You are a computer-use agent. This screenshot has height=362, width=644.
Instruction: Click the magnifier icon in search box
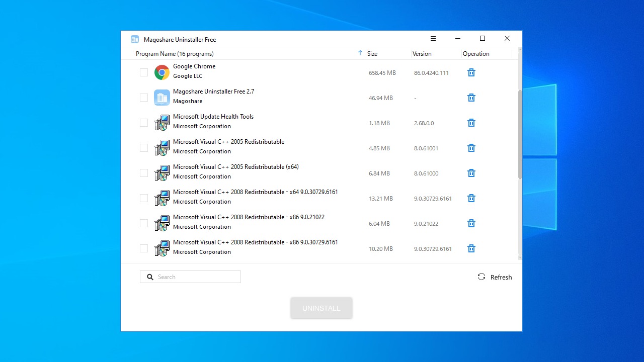coord(150,277)
